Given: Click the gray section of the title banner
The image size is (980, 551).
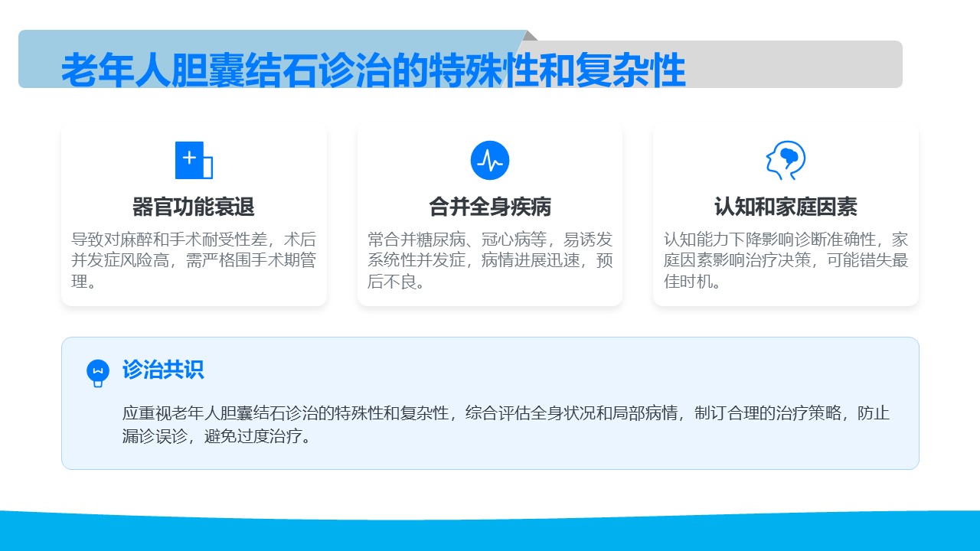Looking at the screenshot, I should [x=796, y=64].
